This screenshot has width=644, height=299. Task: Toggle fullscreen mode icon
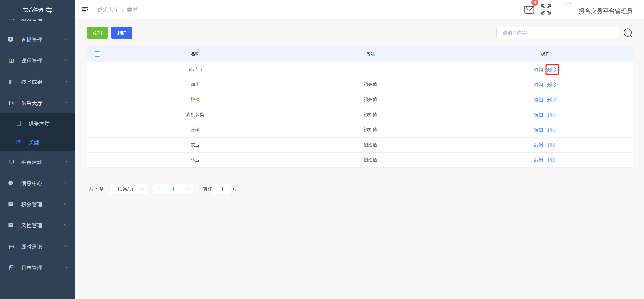[x=546, y=10]
